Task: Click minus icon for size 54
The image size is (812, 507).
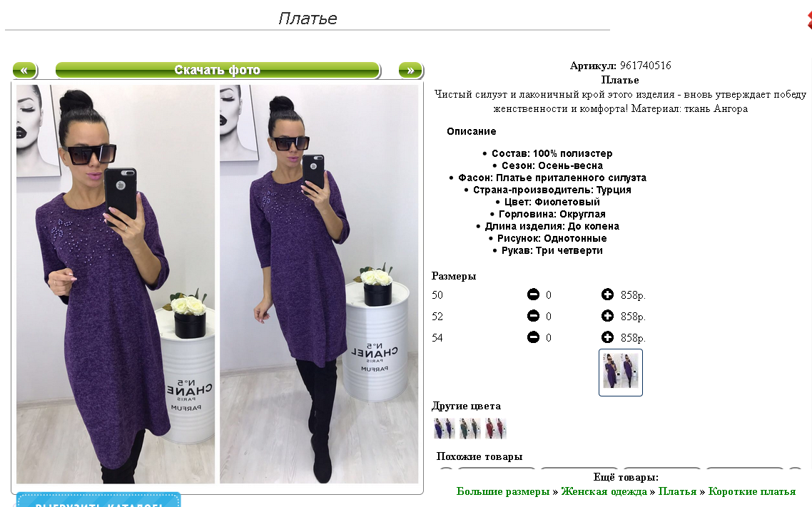Action: pyautogui.click(x=533, y=337)
